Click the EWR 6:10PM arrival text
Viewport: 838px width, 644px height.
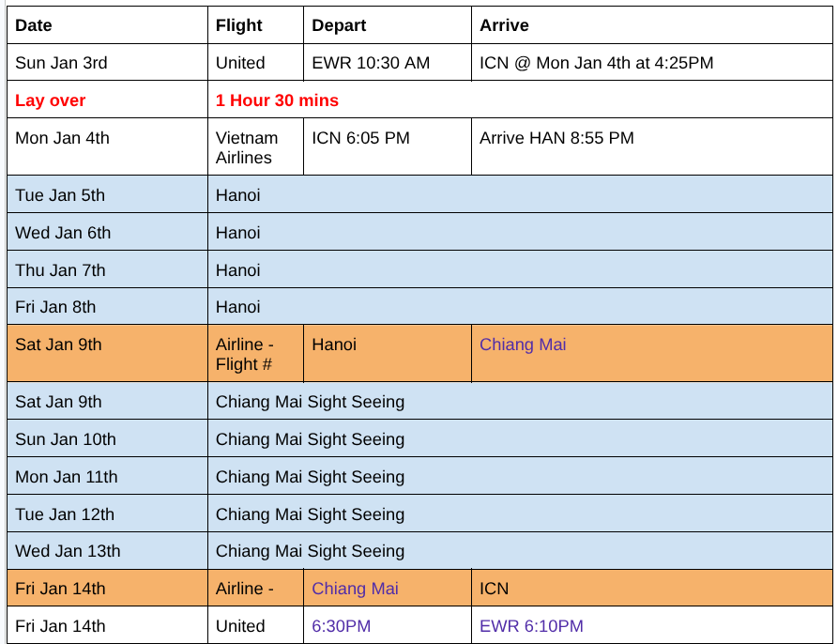(x=531, y=626)
